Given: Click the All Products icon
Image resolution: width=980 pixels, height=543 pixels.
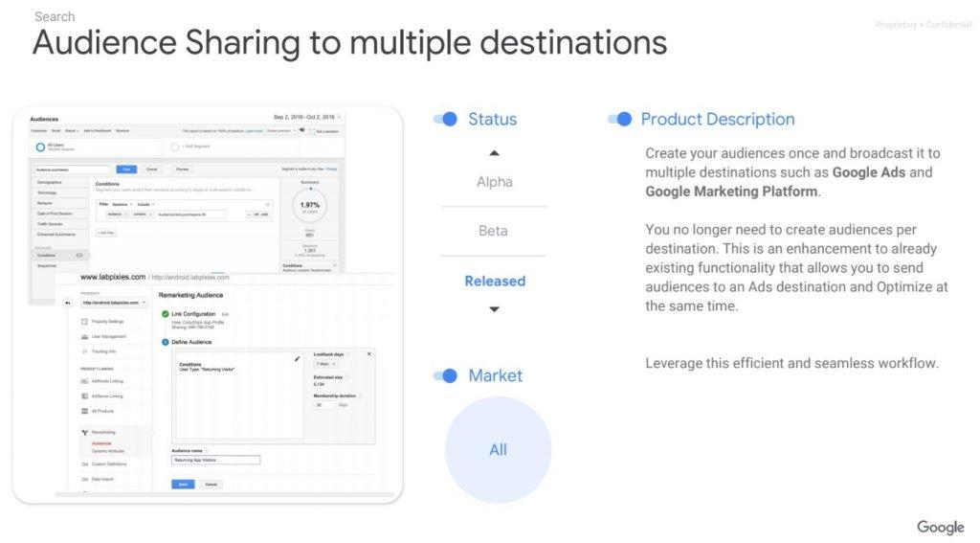Looking at the screenshot, I should click(84, 411).
